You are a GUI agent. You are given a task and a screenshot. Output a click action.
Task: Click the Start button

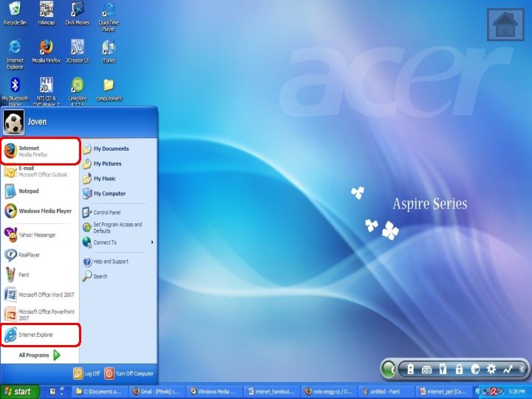coord(19,392)
